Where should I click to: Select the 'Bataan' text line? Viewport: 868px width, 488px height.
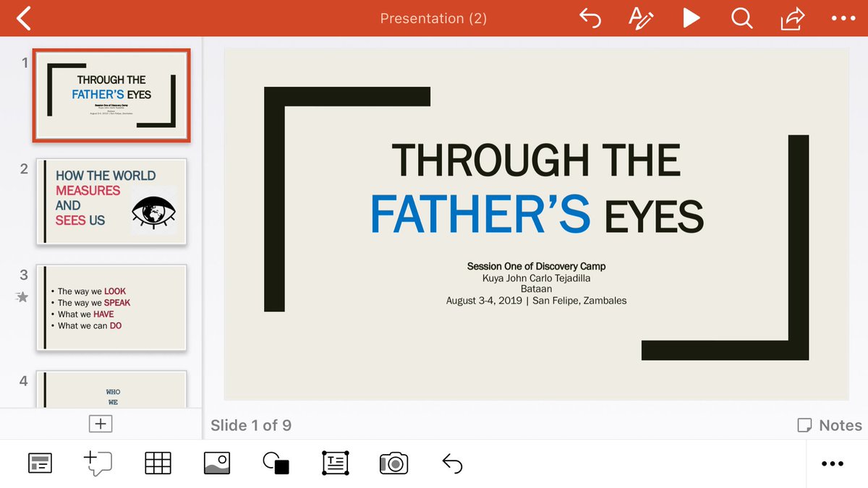[536, 289]
